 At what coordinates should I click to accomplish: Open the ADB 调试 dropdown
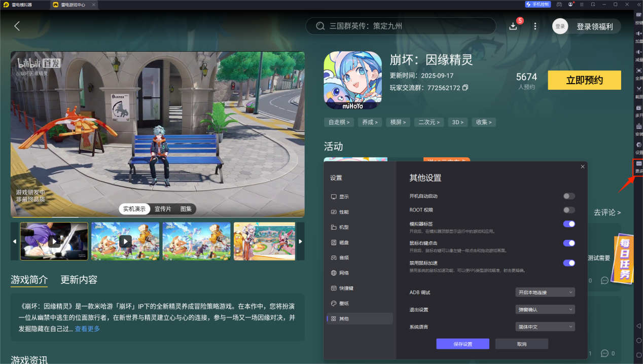545,292
